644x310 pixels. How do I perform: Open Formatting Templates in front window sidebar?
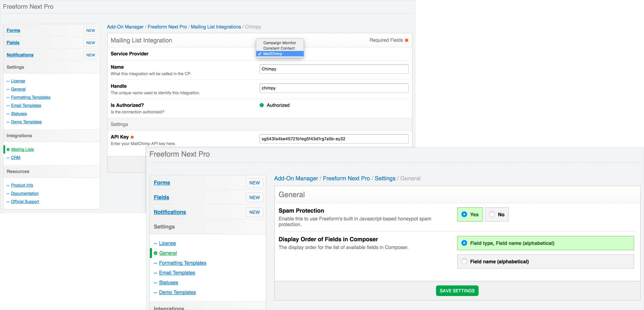click(182, 263)
